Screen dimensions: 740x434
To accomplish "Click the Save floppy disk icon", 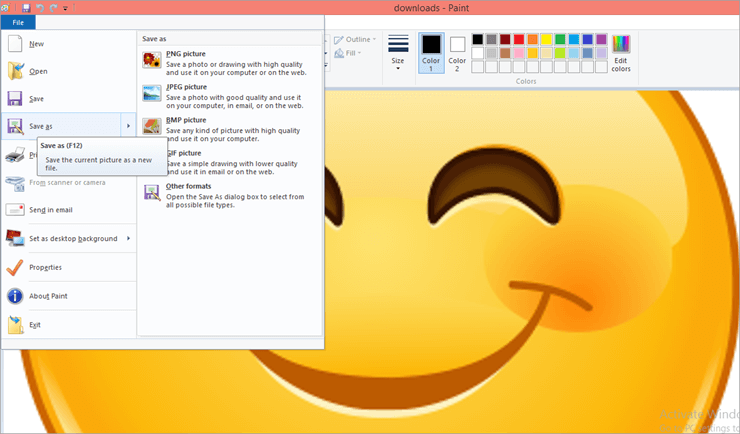I will [15, 99].
